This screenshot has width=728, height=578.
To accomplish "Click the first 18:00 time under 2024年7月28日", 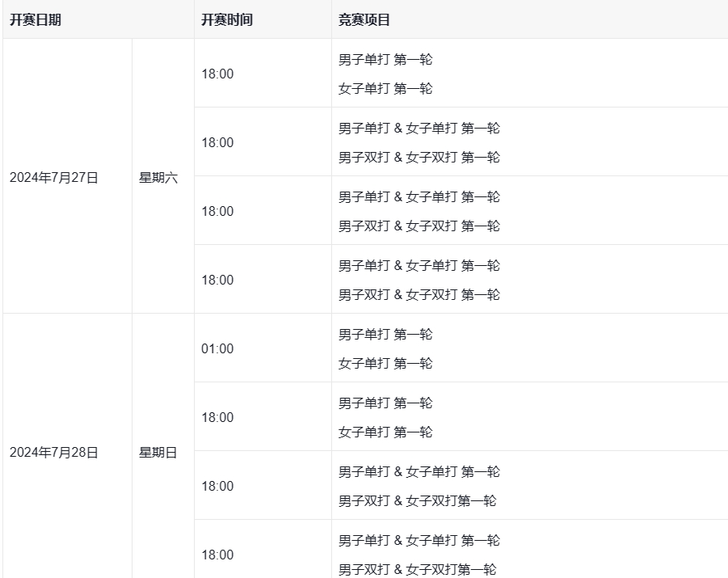I will tap(217, 417).
